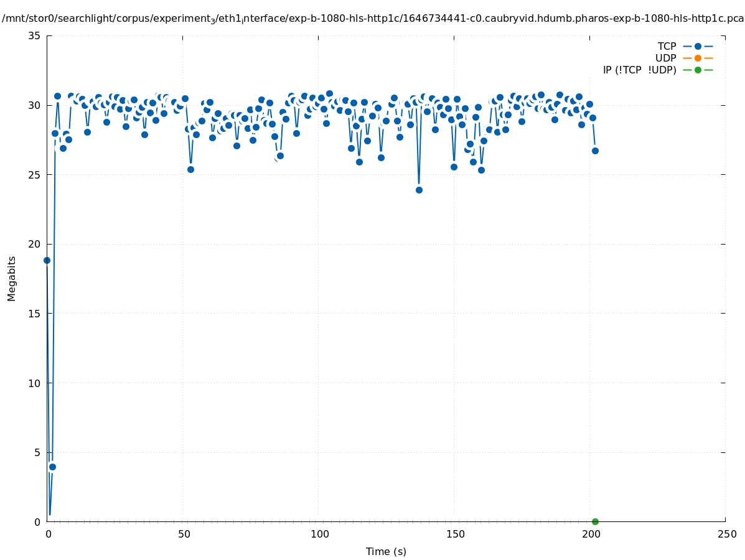Click the 100 tick label on time axis
This screenshot has height=560, width=745.
(x=319, y=534)
